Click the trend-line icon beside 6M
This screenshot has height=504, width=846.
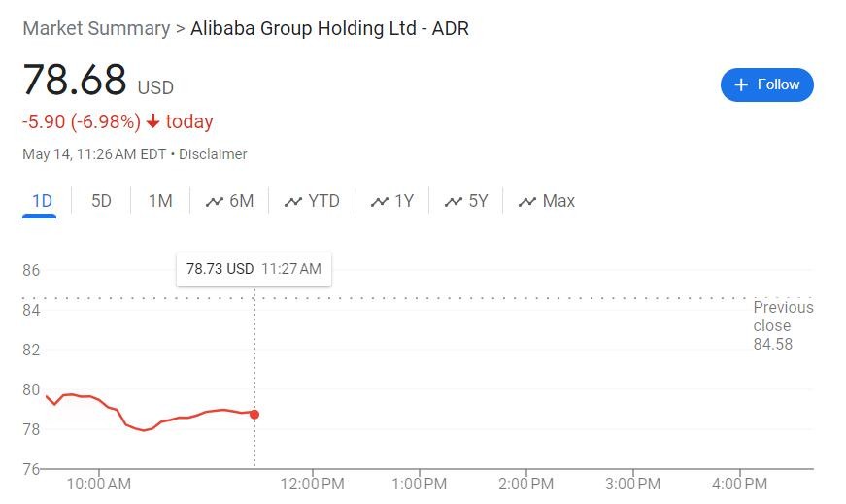point(215,202)
